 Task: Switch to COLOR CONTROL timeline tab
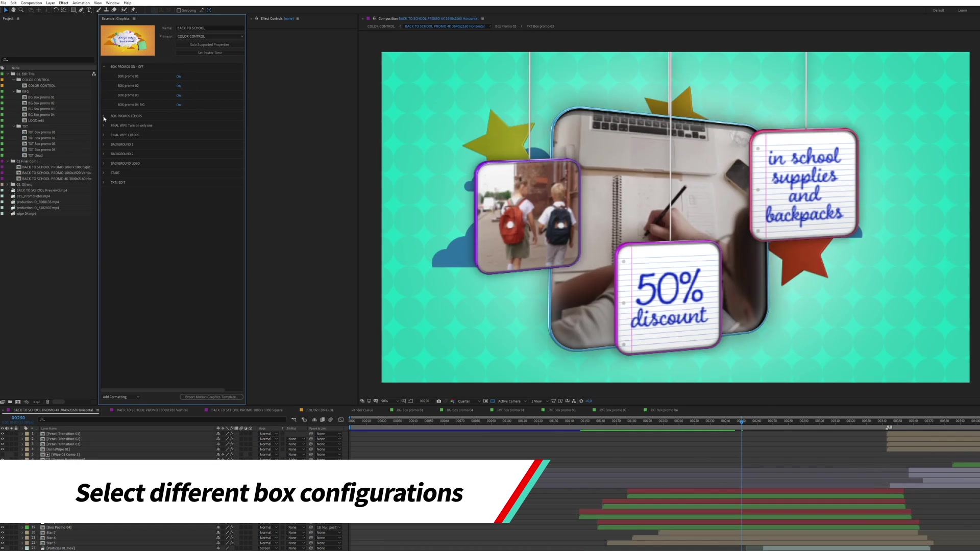click(x=320, y=410)
